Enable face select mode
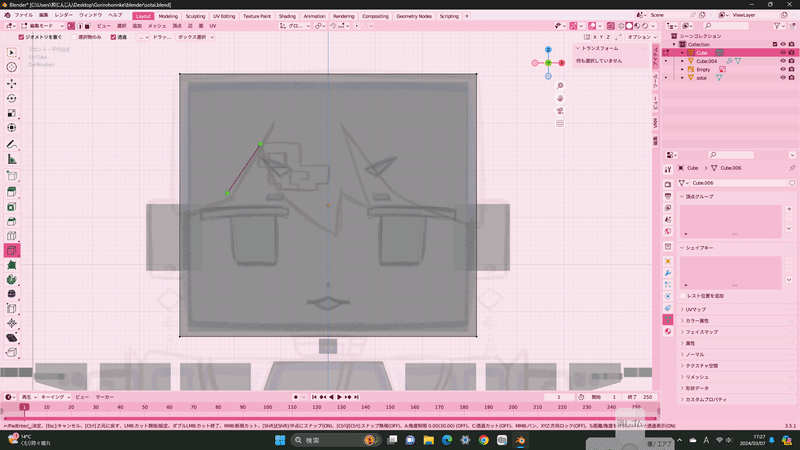This screenshot has width=800, height=450. pos(87,26)
